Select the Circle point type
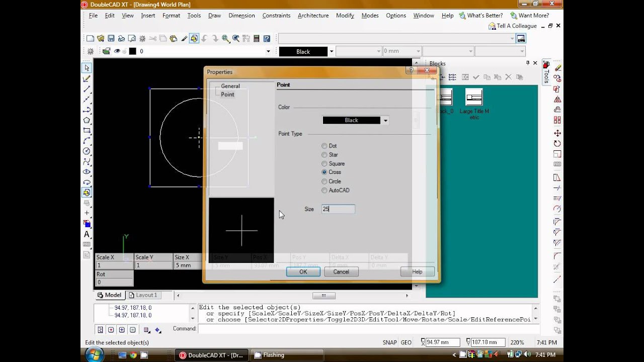The height and width of the screenshot is (362, 644). coord(324,182)
